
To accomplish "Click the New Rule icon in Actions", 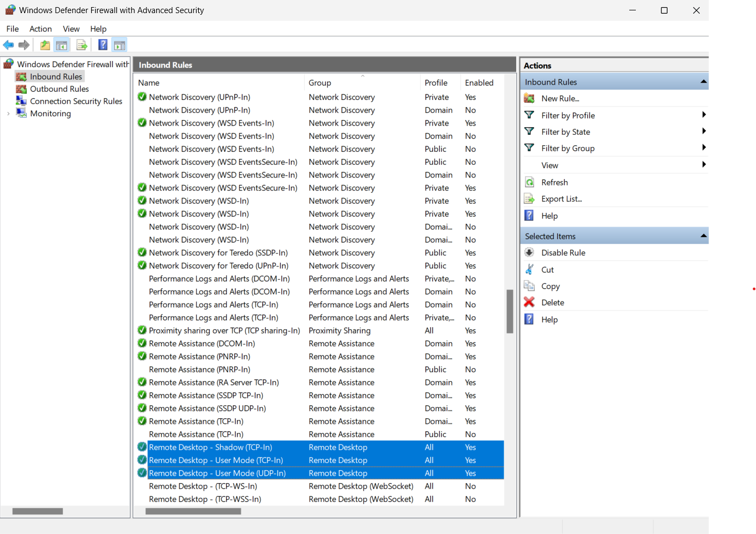I will (529, 98).
